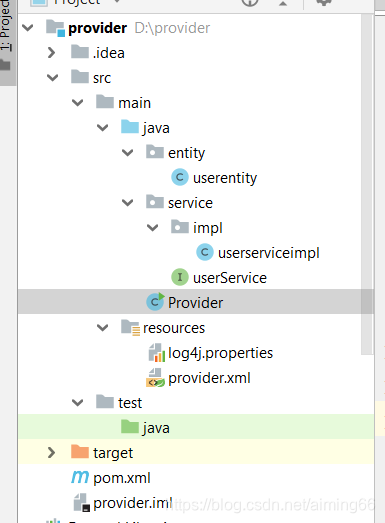Collapse the provider root project node
The height and width of the screenshot is (523, 385).
pos(28,28)
